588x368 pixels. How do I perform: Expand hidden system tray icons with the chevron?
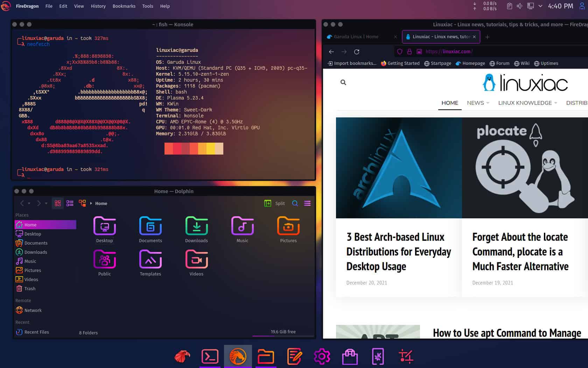pos(541,6)
